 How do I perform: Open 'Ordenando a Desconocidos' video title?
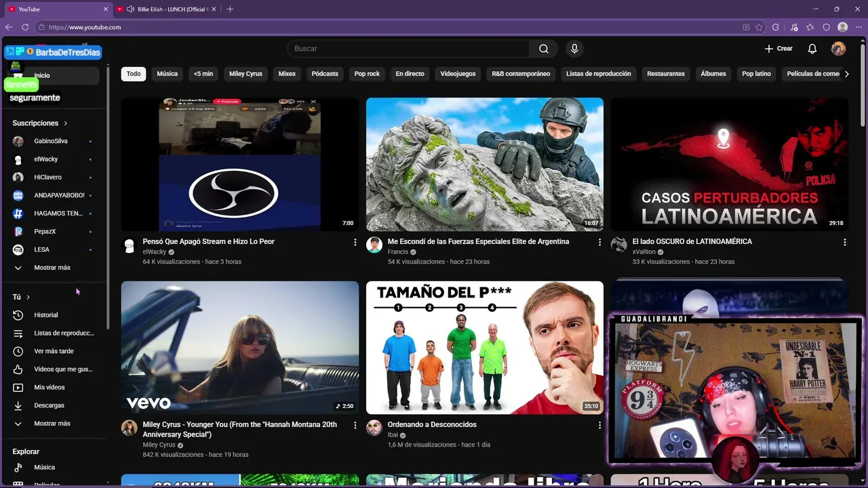click(432, 425)
